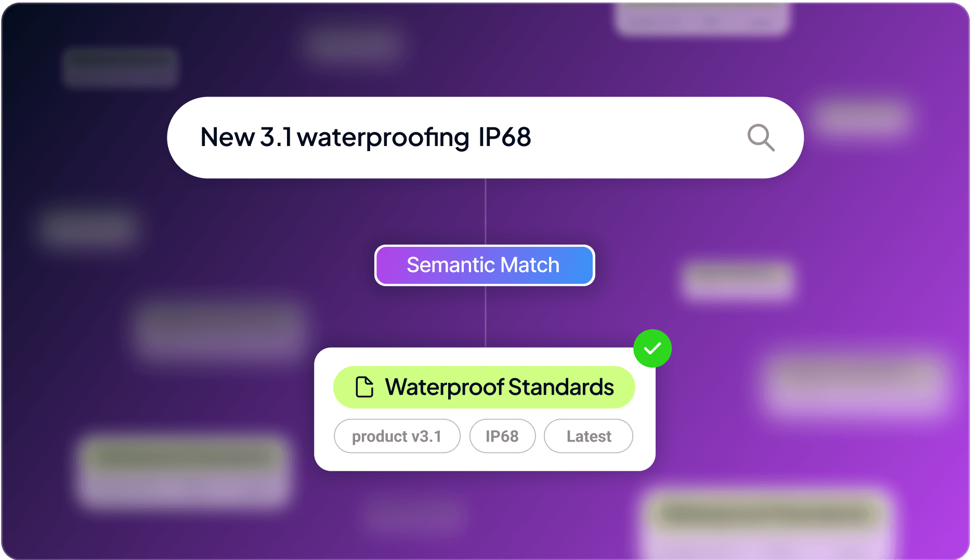Select the IP68 tag chip

pyautogui.click(x=502, y=436)
